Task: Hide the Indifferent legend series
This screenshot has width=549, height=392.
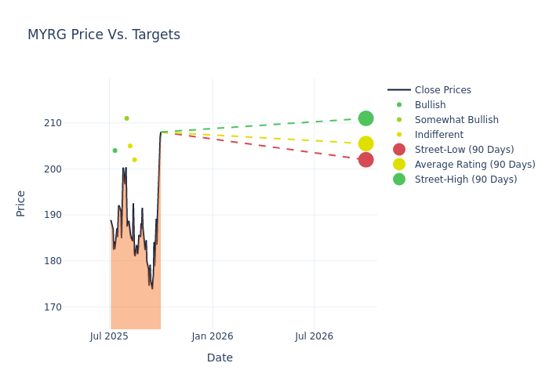Action: (438, 135)
